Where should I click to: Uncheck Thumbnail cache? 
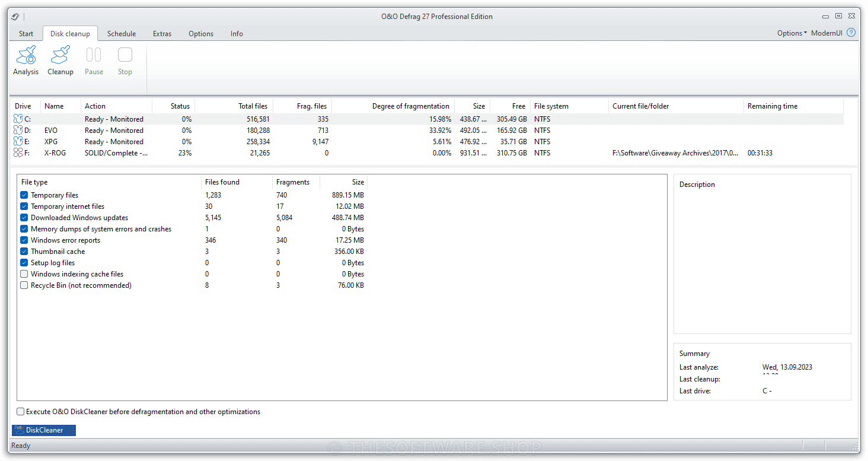pos(24,252)
